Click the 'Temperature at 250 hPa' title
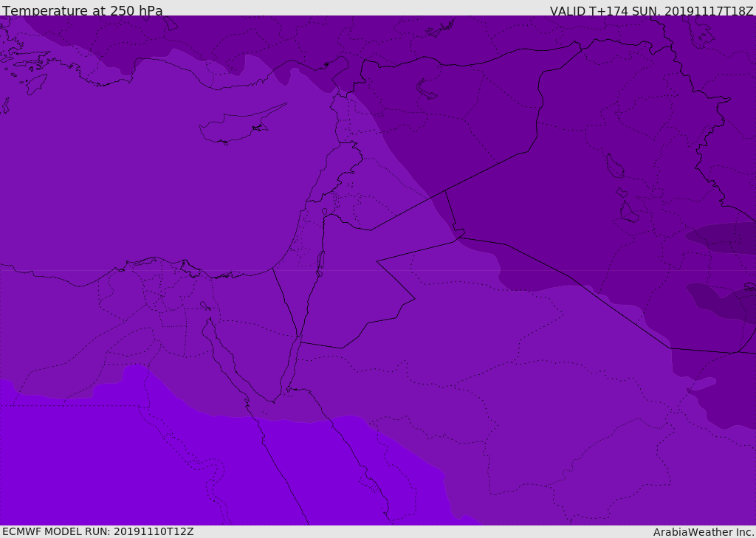Image resolution: width=756 pixels, height=538 pixels. pyautogui.click(x=83, y=11)
